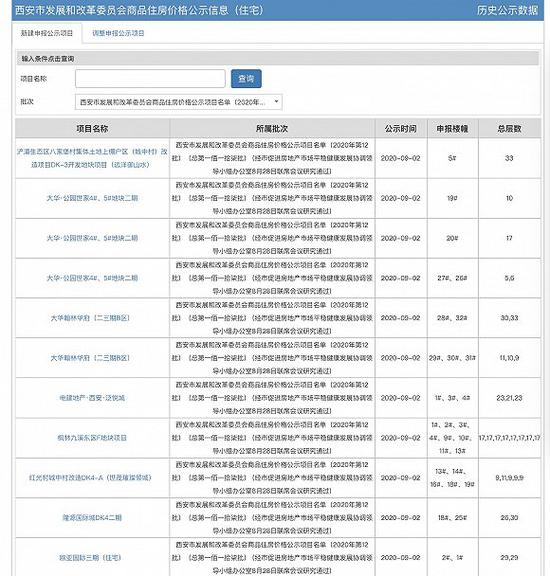Screen dimensions: 550x576
Task: Select the 27#、26# building cell
Action: 452,278
